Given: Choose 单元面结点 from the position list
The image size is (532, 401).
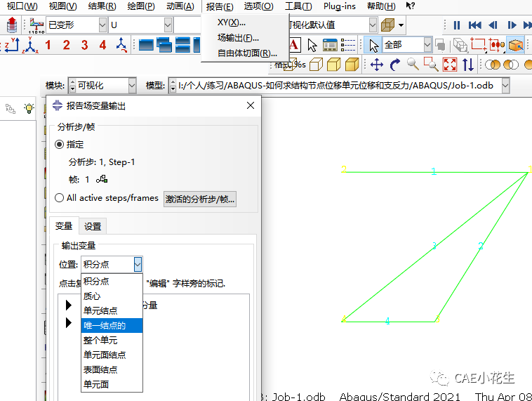Looking at the screenshot, I should click(112, 355).
